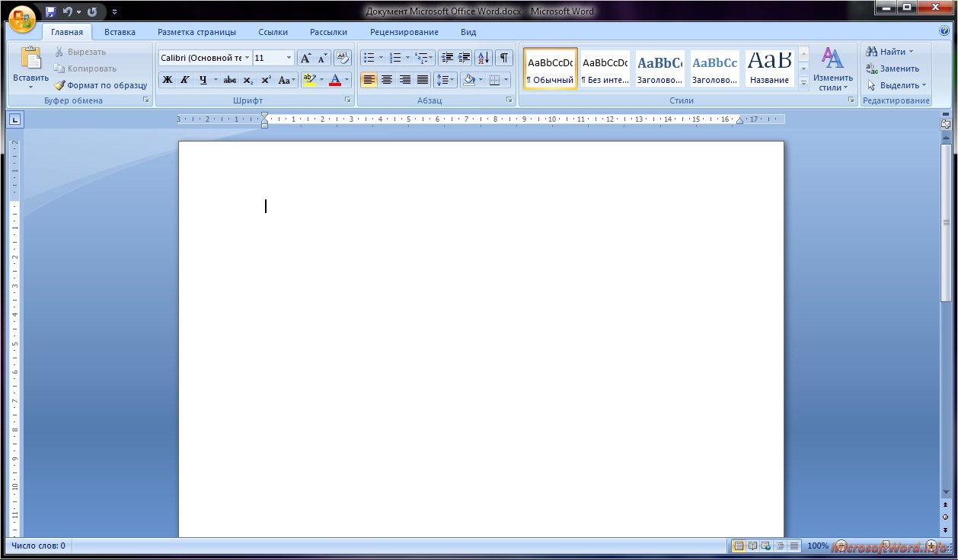958x560 pixels.
Task: Save the document from quick access toolbar
Action: coord(50,12)
